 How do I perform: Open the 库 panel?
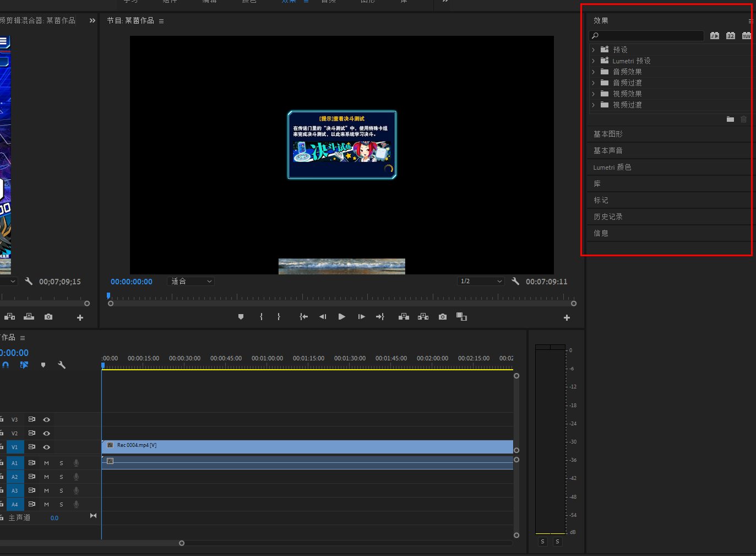597,183
